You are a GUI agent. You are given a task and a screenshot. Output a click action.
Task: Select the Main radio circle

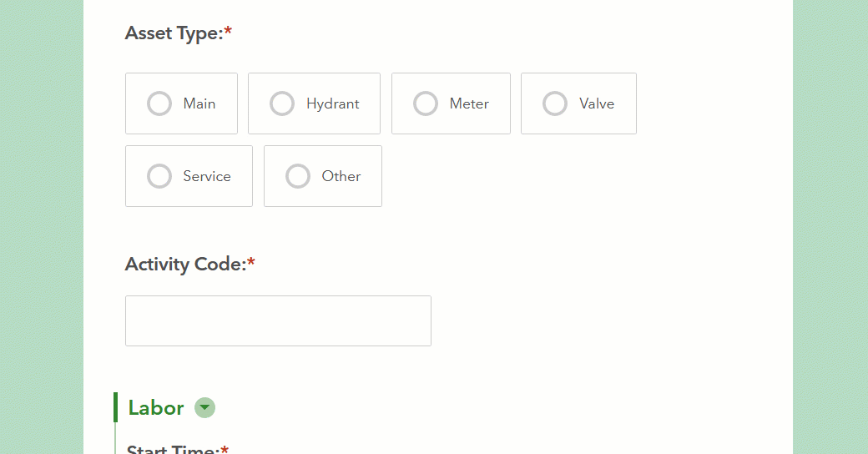pyautogui.click(x=159, y=103)
